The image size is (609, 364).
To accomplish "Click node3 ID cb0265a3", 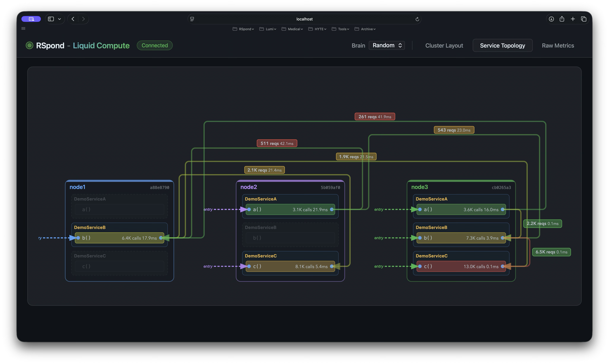I will (x=501, y=188).
